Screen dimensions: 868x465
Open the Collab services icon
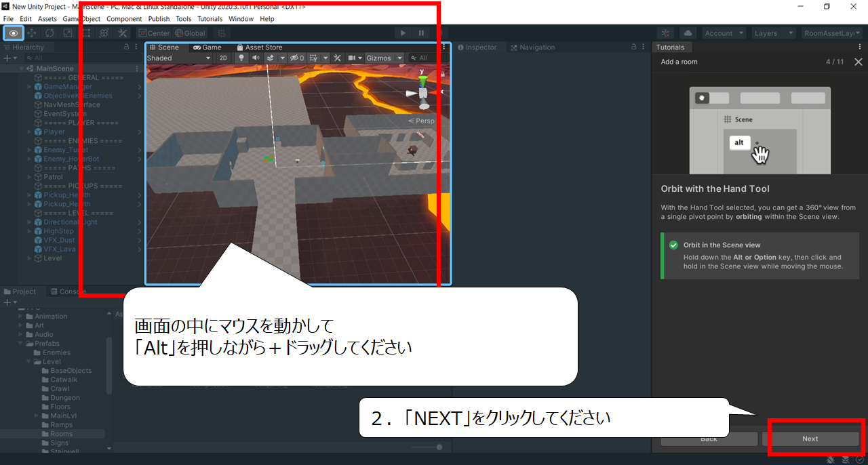tap(666, 33)
